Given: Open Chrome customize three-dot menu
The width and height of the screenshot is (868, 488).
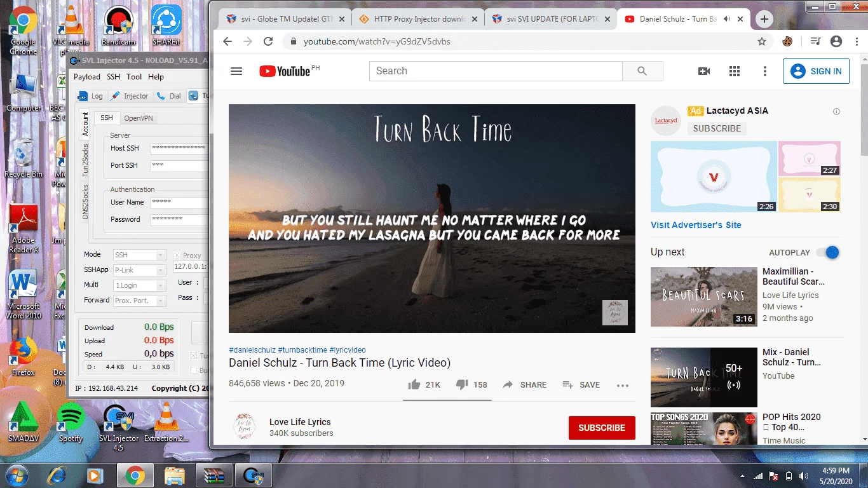Looking at the screenshot, I should coord(856,41).
